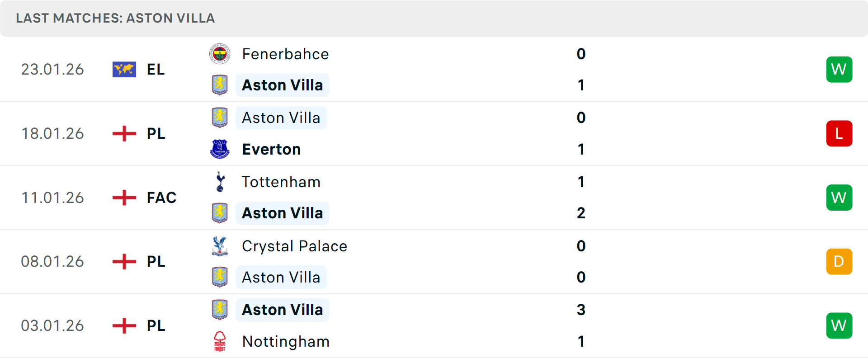Image resolution: width=868 pixels, height=358 pixels.
Task: Click the Crystal Palace eagle crest
Action: (x=220, y=246)
